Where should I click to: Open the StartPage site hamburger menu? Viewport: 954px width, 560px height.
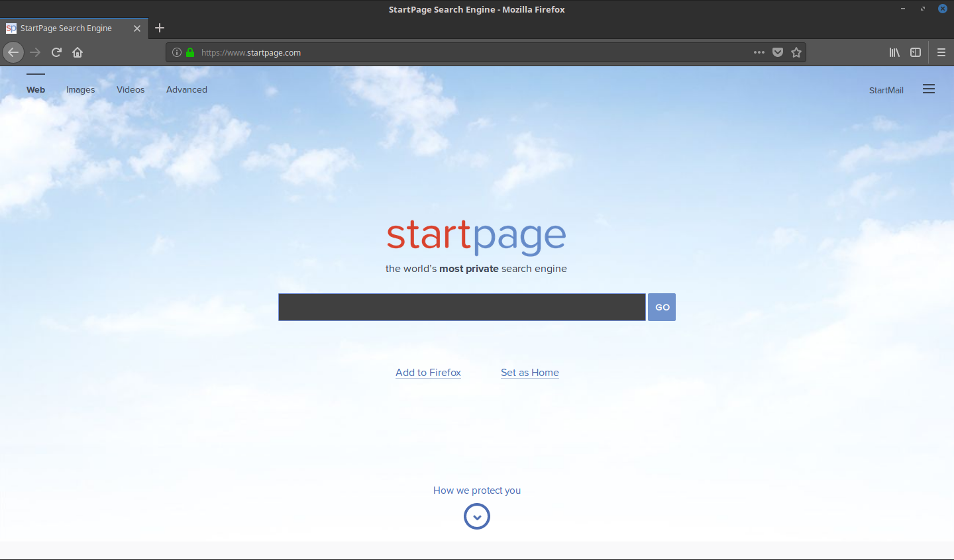click(x=929, y=89)
